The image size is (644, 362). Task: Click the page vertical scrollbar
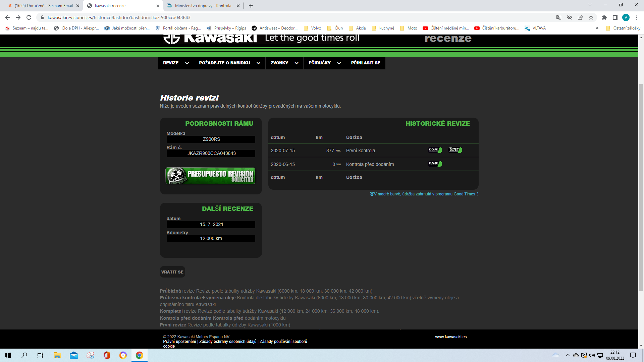[641, 188]
